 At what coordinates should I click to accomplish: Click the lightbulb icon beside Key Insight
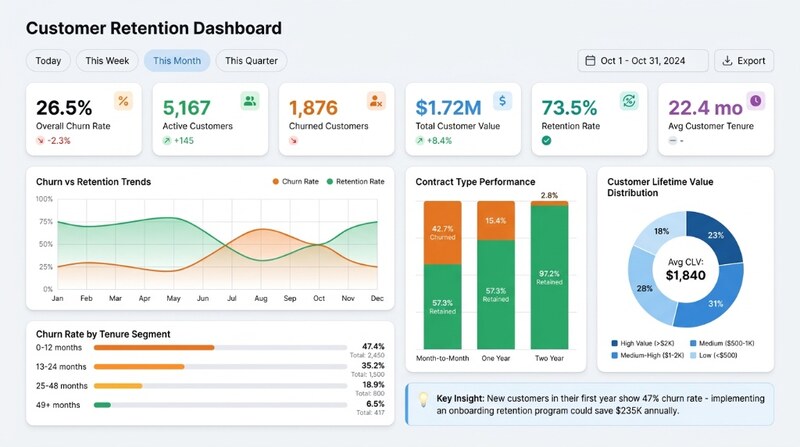pos(423,400)
